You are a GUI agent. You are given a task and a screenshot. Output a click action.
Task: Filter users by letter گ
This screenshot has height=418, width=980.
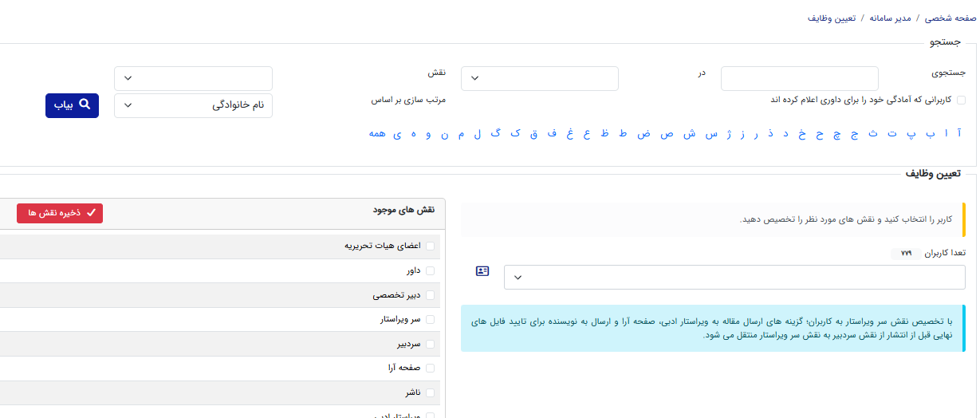496,134
